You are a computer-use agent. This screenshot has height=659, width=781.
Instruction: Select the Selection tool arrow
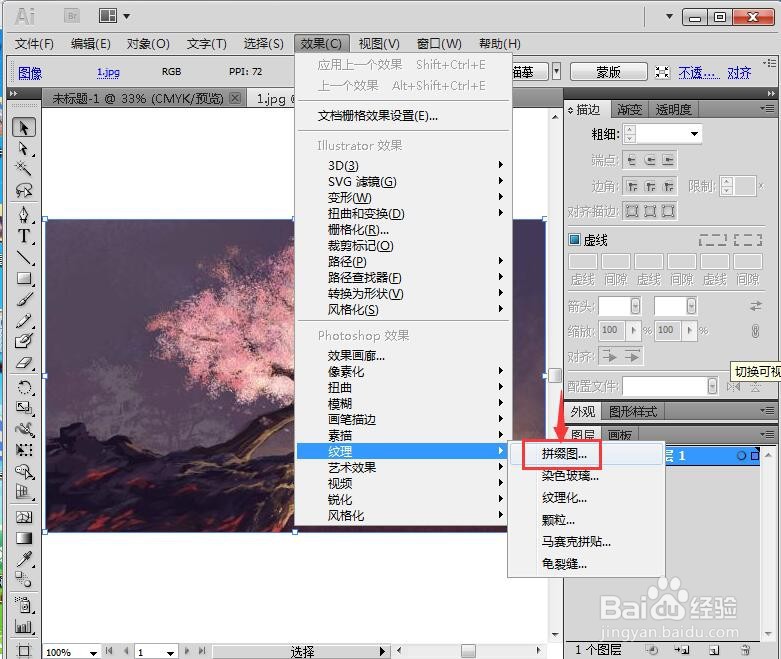click(x=23, y=128)
